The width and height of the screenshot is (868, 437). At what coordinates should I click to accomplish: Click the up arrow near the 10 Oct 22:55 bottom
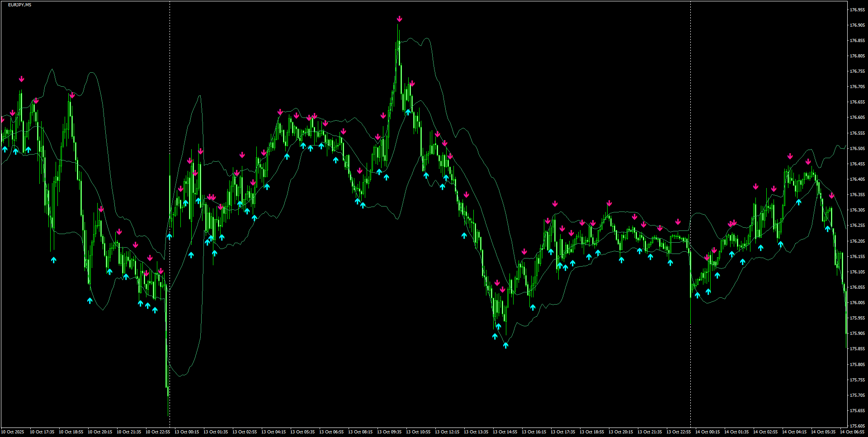tap(156, 310)
